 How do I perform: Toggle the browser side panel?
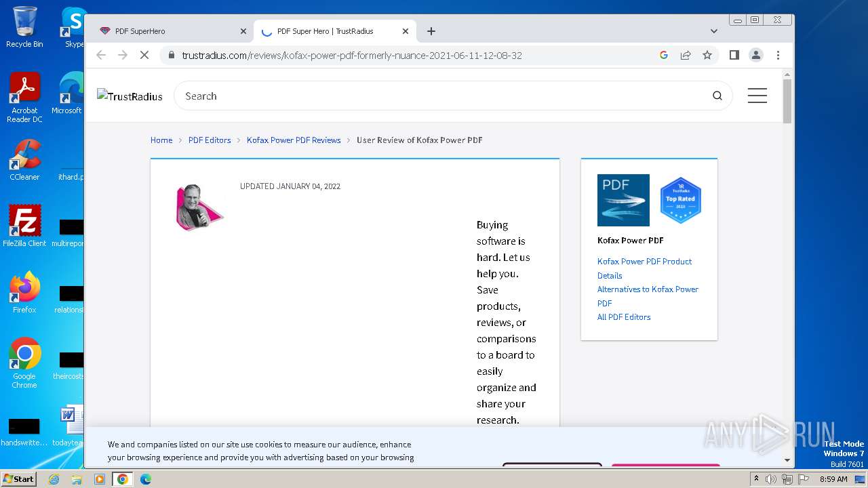734,55
